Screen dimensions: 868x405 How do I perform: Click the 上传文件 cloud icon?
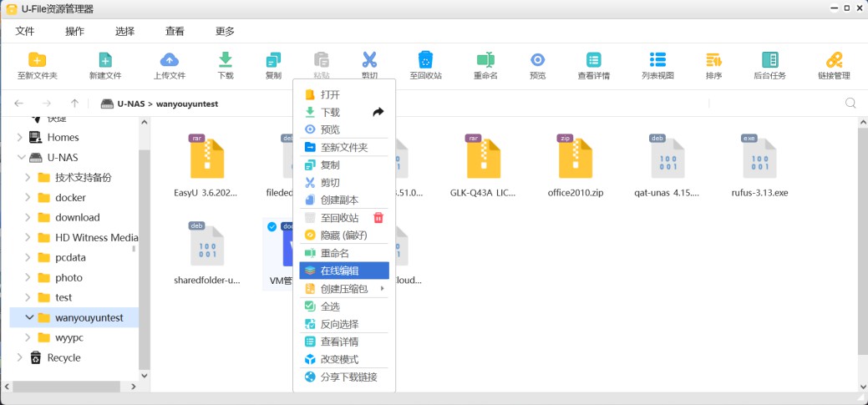tap(170, 60)
